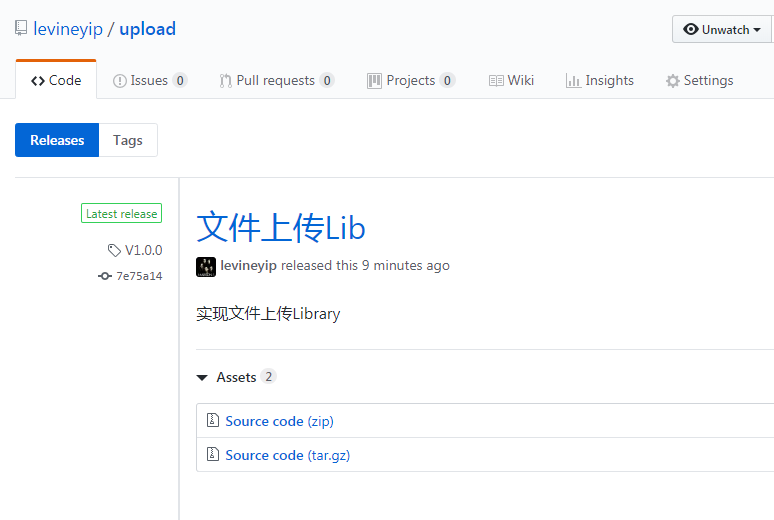Download Source code (zip)
Image resolution: width=774 pixels, height=520 pixels.
(x=279, y=421)
